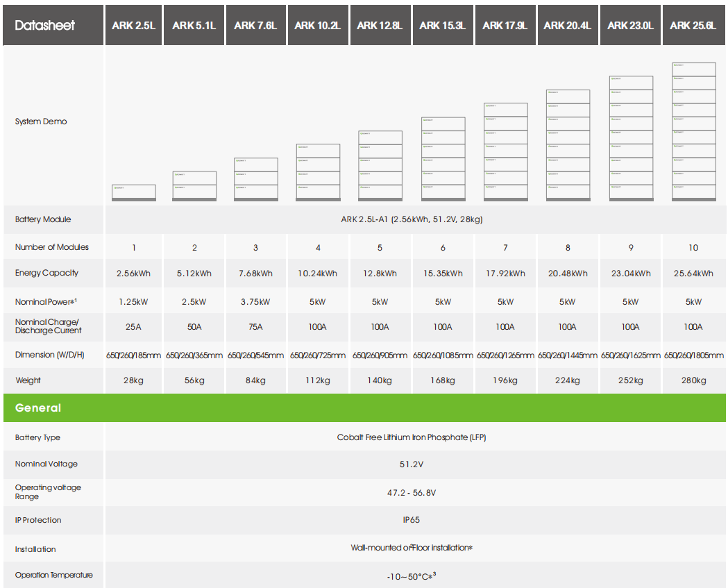Select the "ARK 17.9L" column header
This screenshot has width=728, height=588.
(505, 25)
